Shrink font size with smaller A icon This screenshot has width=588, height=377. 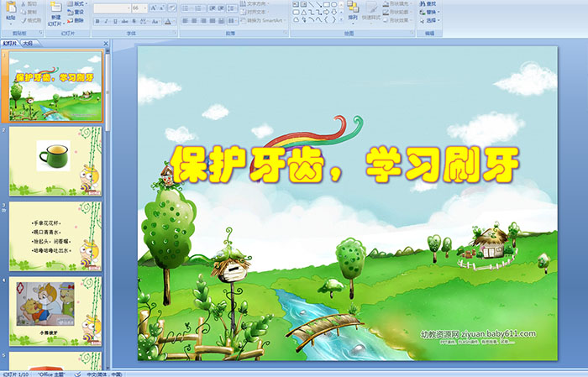(161, 8)
